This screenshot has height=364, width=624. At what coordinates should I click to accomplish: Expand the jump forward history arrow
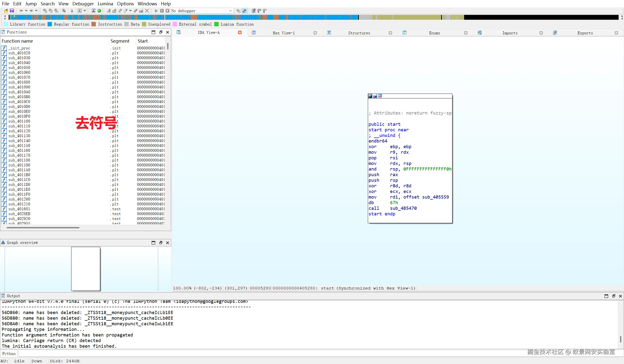tap(36, 11)
